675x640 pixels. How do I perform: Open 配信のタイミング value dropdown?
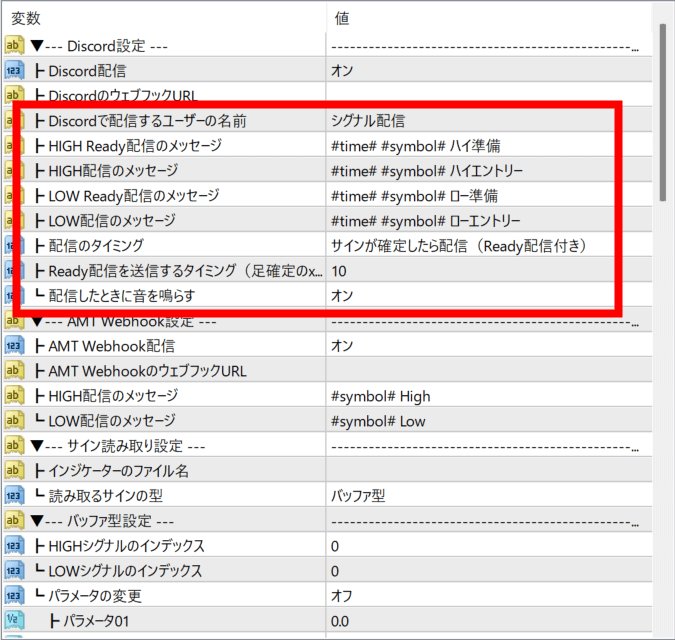tap(458, 246)
